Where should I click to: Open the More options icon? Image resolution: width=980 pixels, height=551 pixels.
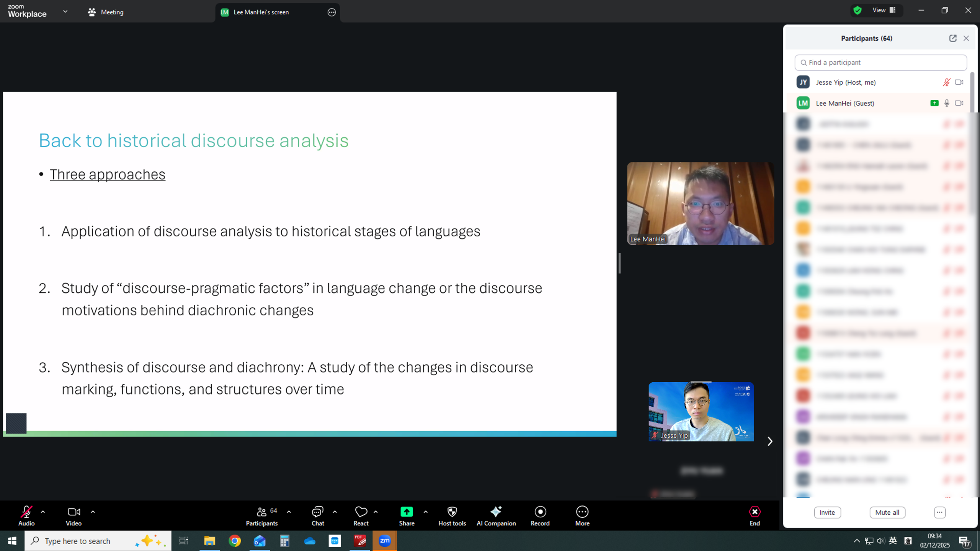pos(582,512)
